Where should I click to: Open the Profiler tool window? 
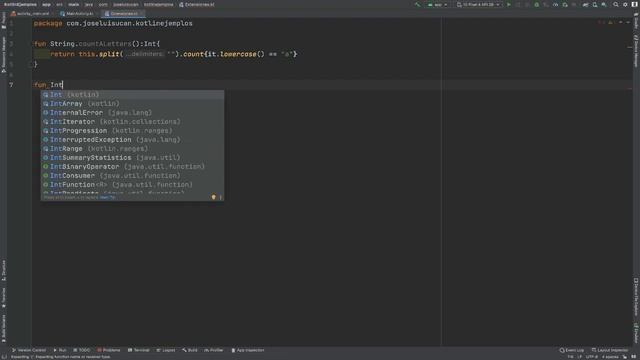point(214,350)
